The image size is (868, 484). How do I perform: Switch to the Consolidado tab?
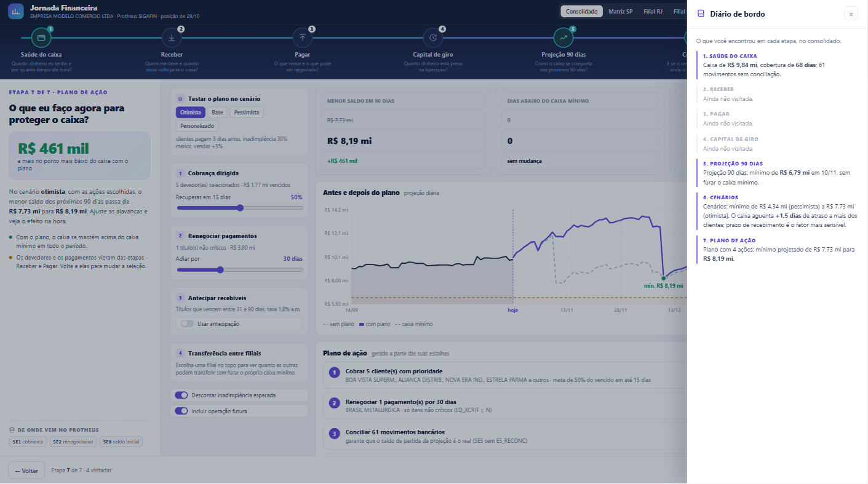coord(582,11)
